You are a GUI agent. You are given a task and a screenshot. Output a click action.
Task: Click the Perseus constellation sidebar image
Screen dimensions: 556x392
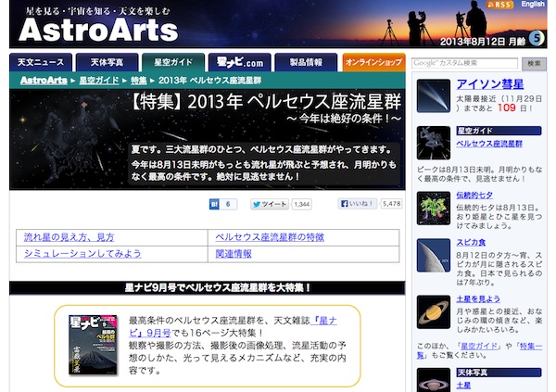click(433, 147)
